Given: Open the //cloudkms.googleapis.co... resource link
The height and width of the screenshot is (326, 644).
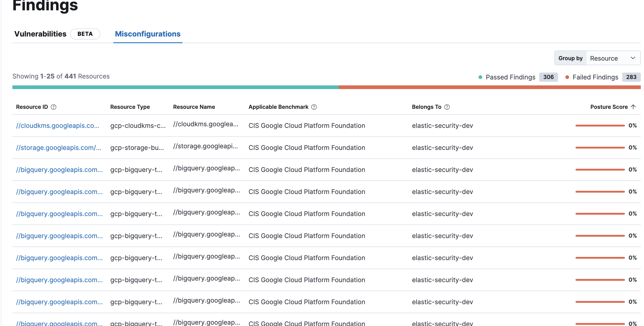Looking at the screenshot, I should (x=58, y=126).
